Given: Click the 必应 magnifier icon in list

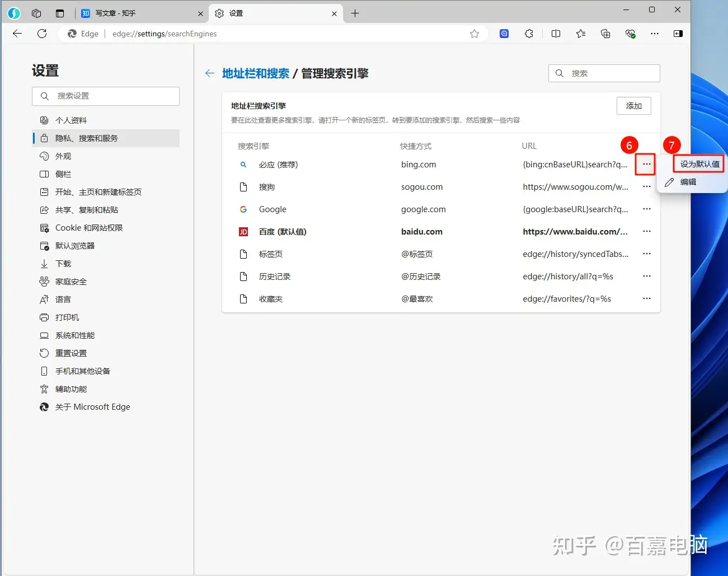Looking at the screenshot, I should pos(243,165).
